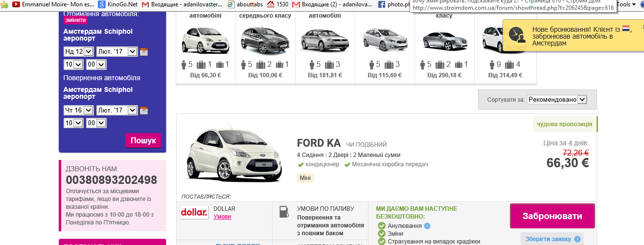Open the return day dropdown Чт 16
The width and height of the screenshot is (644, 245).
tap(78, 110)
